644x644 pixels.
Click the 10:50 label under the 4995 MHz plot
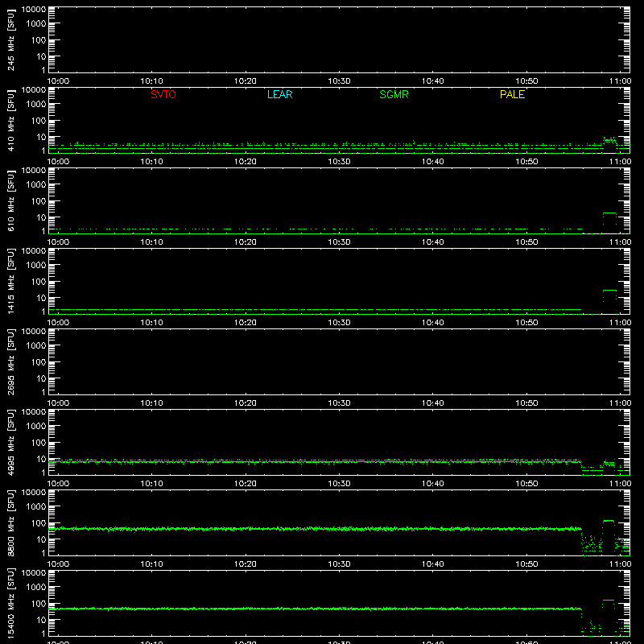(x=526, y=484)
